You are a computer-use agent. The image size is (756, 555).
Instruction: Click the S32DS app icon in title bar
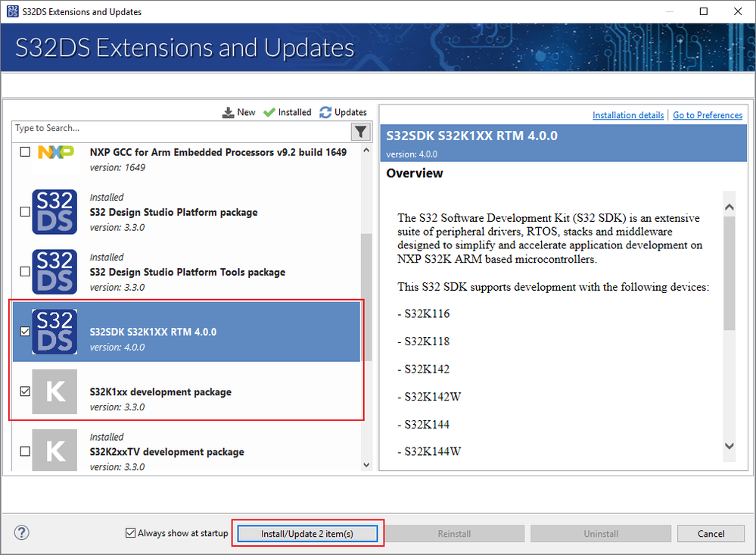pyautogui.click(x=13, y=11)
